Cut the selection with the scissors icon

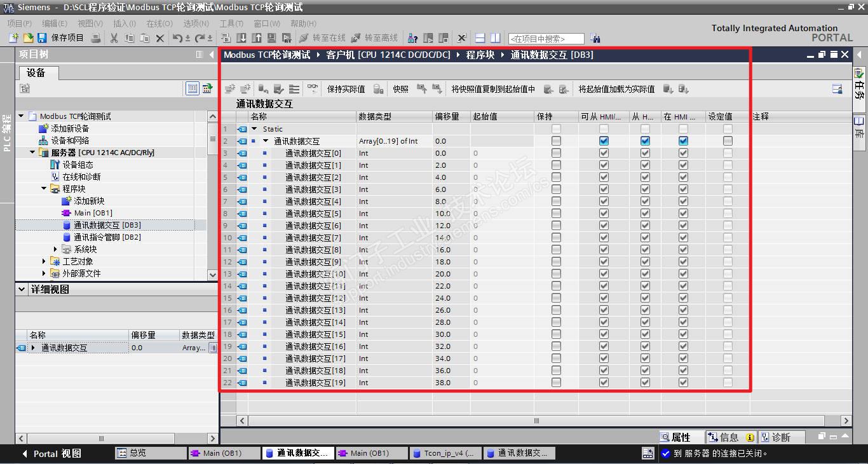[x=114, y=38]
